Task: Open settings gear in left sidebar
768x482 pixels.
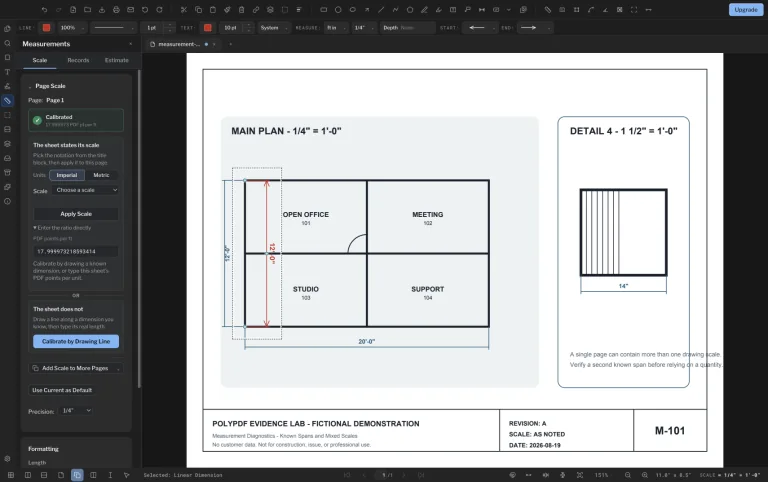Action: point(7,459)
